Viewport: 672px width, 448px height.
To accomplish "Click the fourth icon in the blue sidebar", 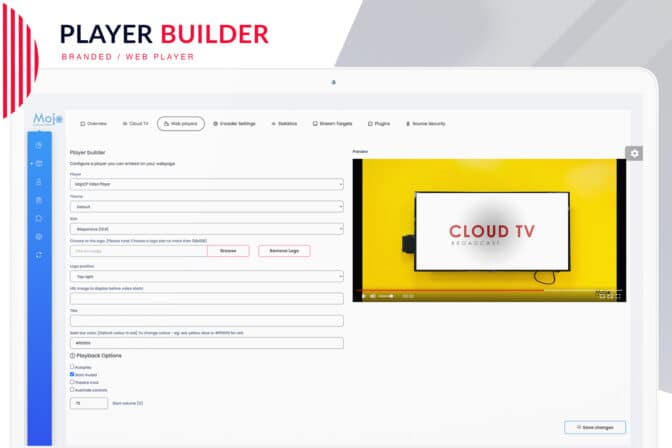I will [x=39, y=200].
